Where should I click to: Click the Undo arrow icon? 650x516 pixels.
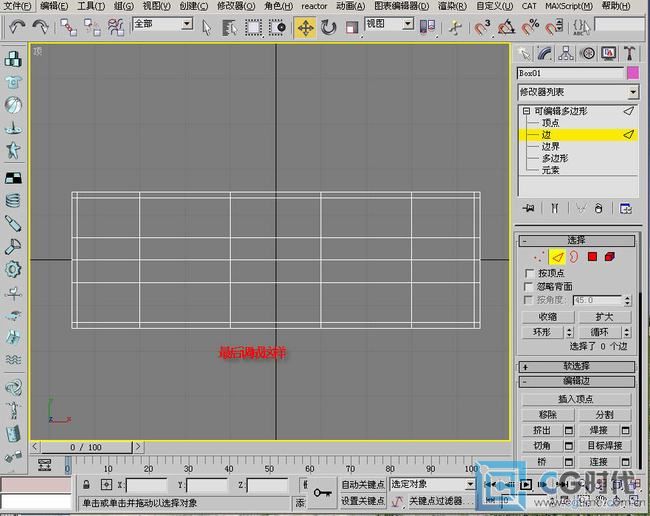pyautogui.click(x=16, y=27)
